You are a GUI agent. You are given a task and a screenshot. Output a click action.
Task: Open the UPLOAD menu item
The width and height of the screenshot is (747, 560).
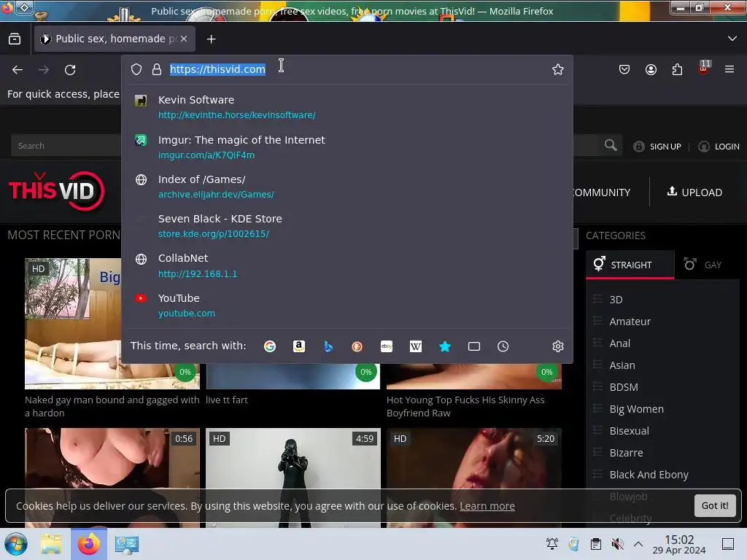tap(694, 192)
